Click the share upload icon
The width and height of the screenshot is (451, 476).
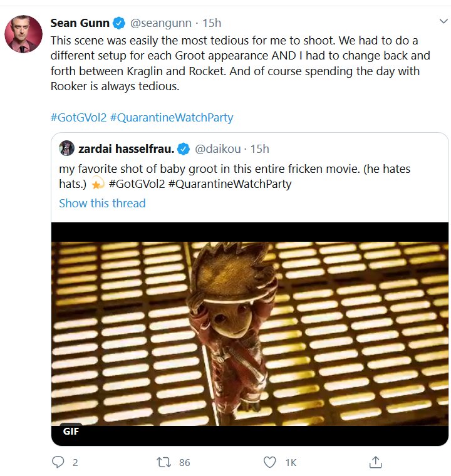tap(376, 463)
